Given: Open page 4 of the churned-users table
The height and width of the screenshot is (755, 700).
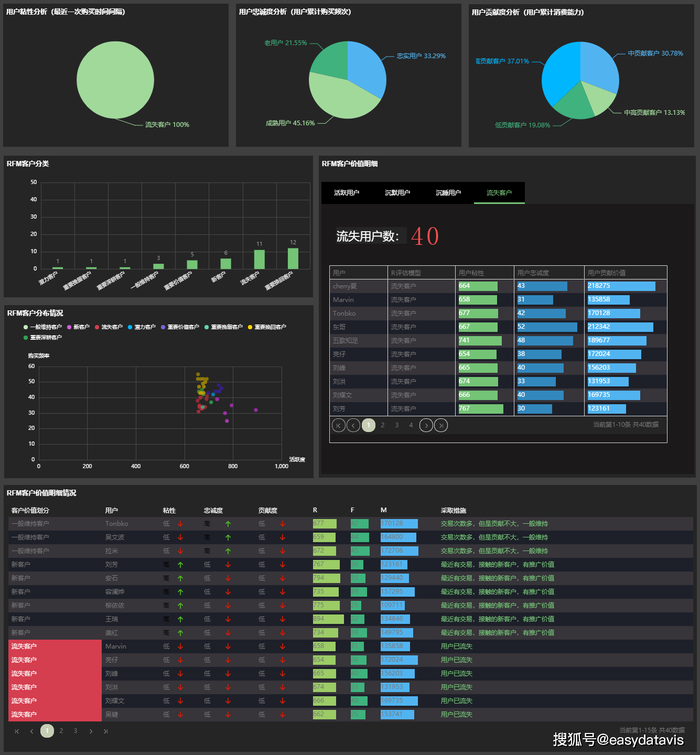Looking at the screenshot, I should tap(411, 425).
